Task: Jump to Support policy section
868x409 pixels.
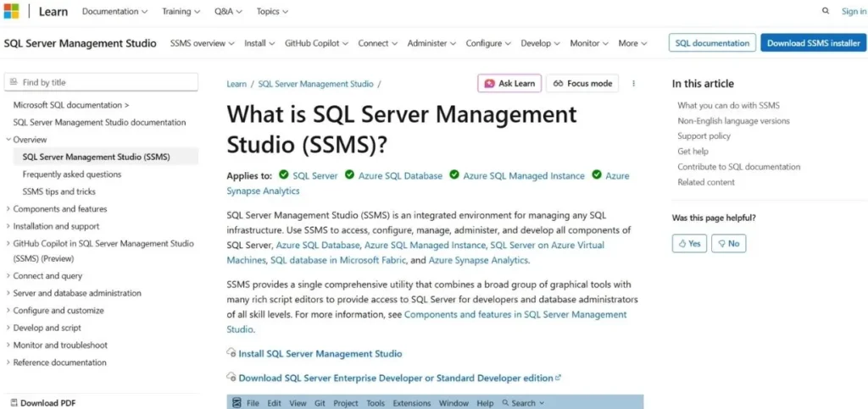Action: (x=704, y=136)
